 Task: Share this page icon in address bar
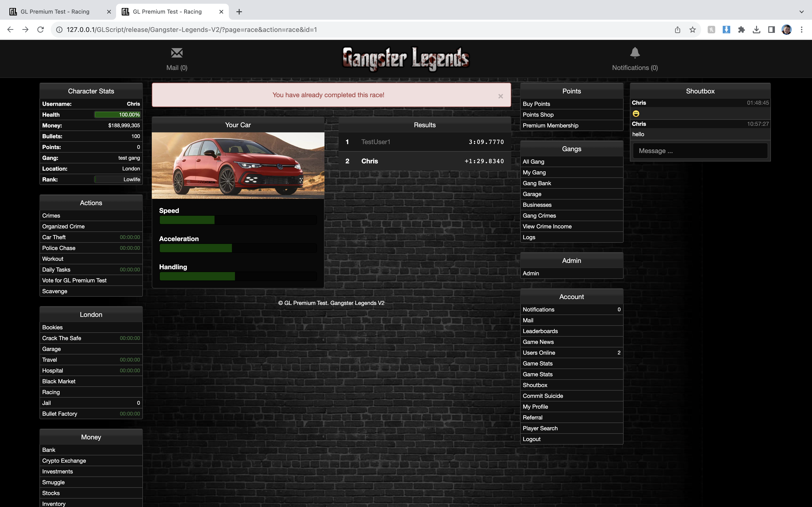point(677,30)
